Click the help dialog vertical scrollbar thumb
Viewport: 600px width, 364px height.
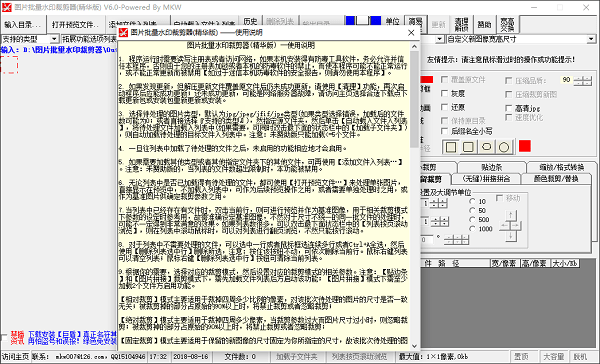click(x=414, y=99)
